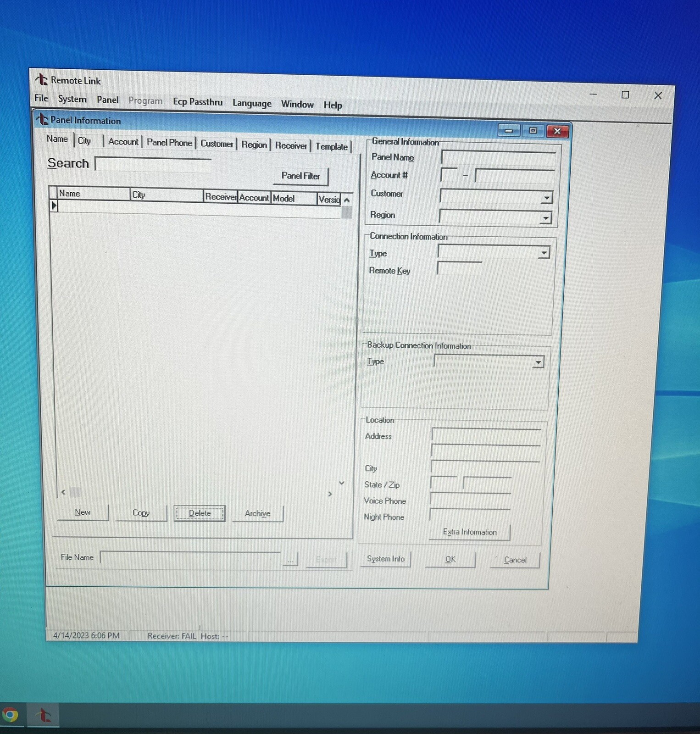Click the panel list scroll left arrow
The height and width of the screenshot is (734, 700).
point(63,492)
